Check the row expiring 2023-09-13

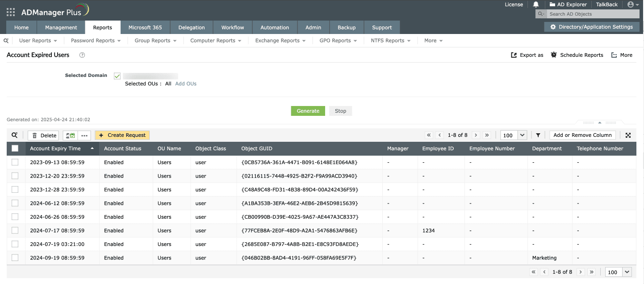(15, 162)
